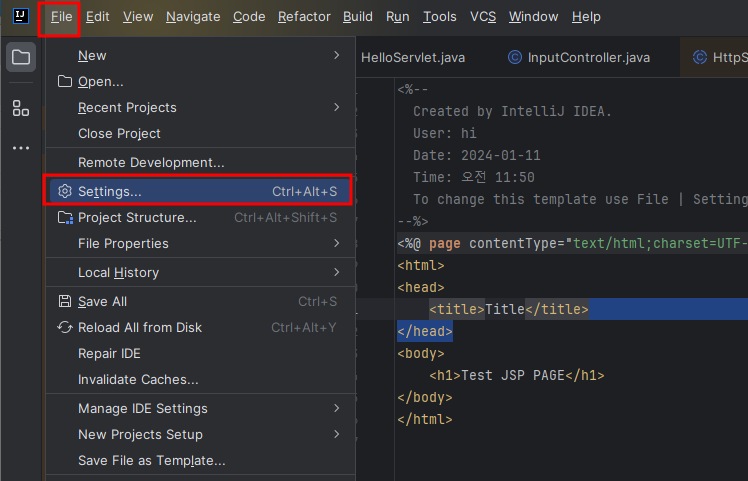The height and width of the screenshot is (481, 748).
Task: Select Close Project menu entry
Action: 200,134
